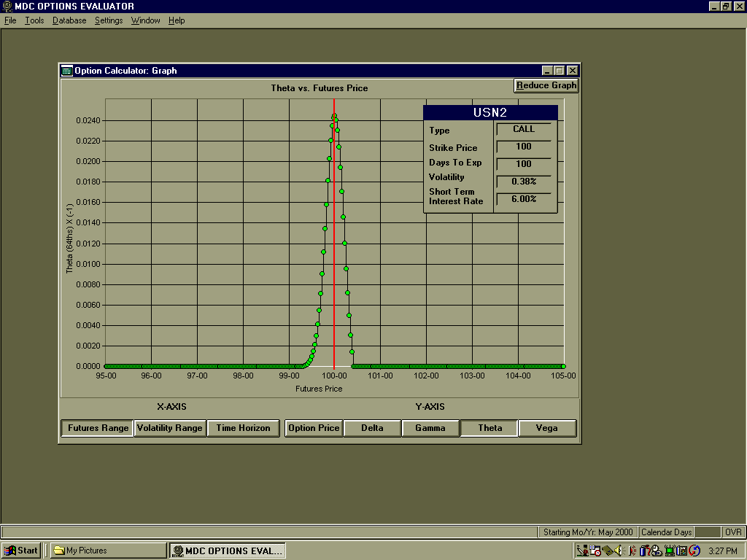Click the speaker volume icon in the tray
The height and width of the screenshot is (560, 747).
[618, 551]
